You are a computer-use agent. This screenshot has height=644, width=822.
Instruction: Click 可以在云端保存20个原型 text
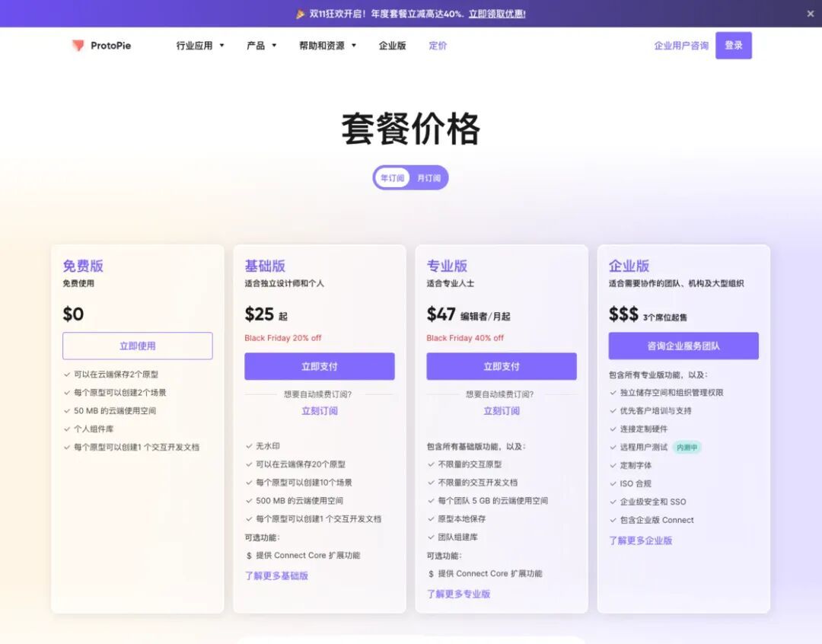pos(301,464)
